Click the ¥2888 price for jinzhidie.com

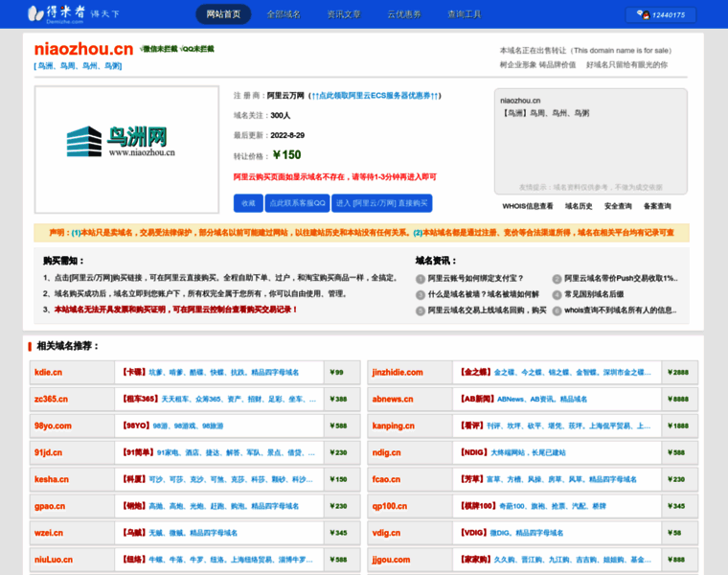coord(678,373)
